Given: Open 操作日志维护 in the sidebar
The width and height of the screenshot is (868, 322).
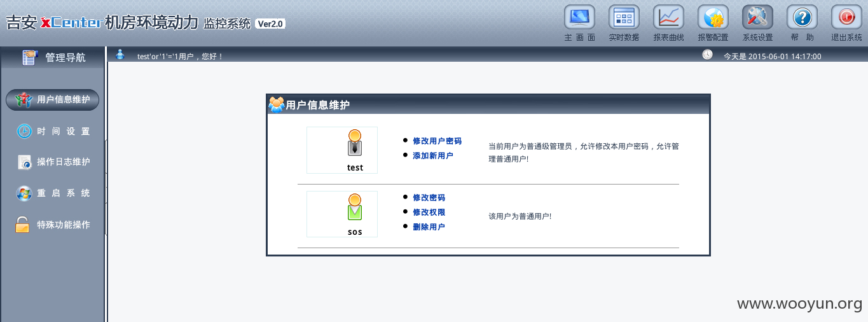Looking at the screenshot, I should click(x=53, y=162).
